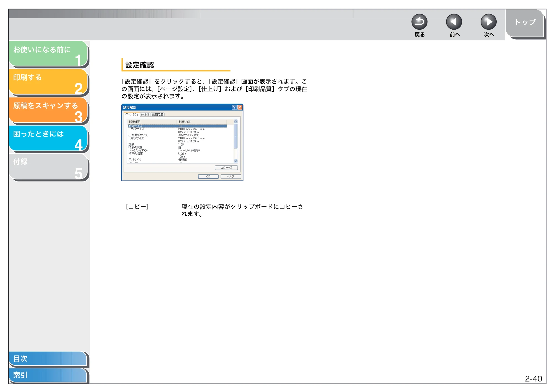This screenshot has height=392, width=554.
Task: Open the 索引 index
Action: [x=48, y=375]
